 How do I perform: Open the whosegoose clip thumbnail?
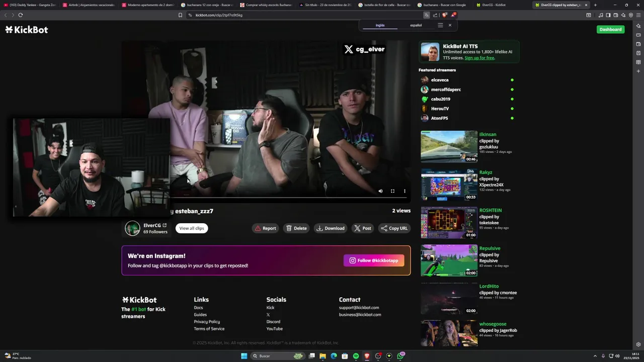(449, 333)
